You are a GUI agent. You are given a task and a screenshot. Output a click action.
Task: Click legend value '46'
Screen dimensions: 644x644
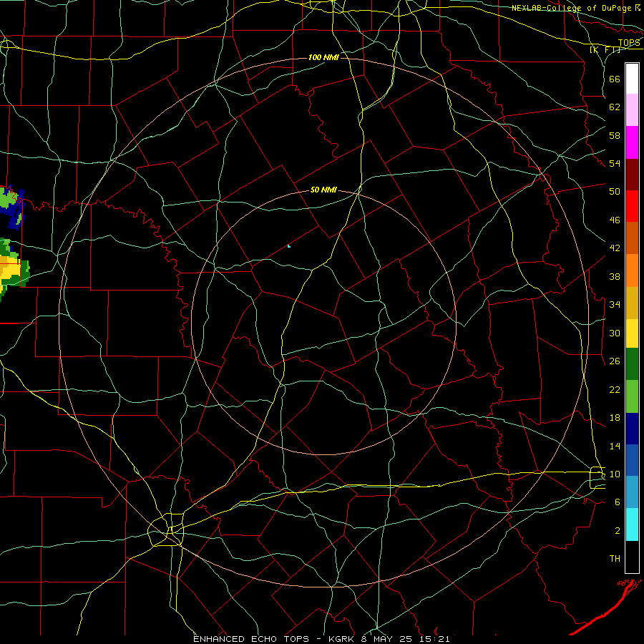point(615,220)
